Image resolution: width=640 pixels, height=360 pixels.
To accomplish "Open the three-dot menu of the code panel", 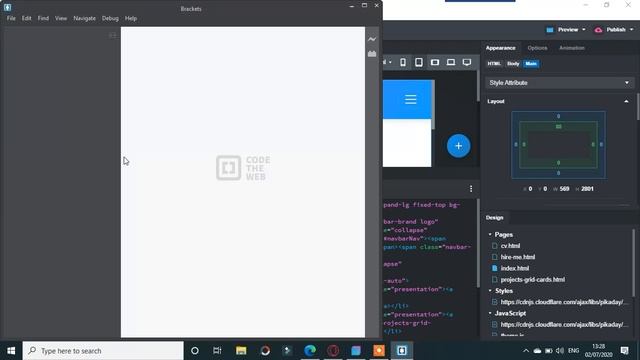I will point(471,189).
